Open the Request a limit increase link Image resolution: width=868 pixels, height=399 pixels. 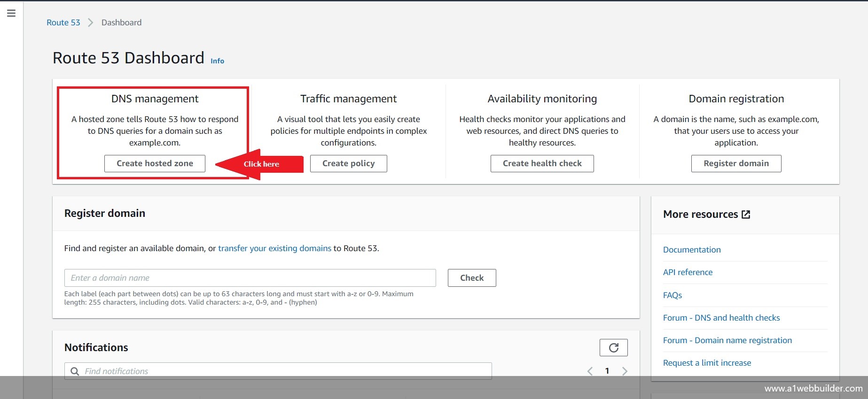[707, 363]
